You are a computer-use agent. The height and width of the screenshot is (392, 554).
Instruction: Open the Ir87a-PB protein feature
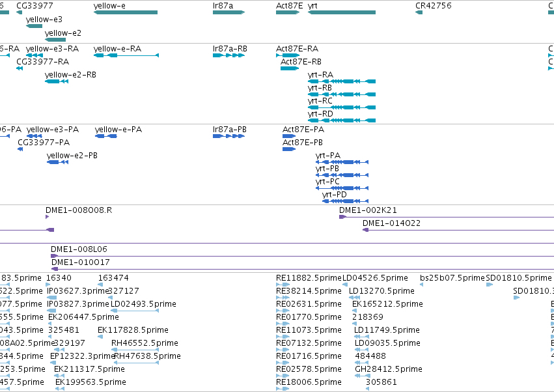[x=229, y=136]
